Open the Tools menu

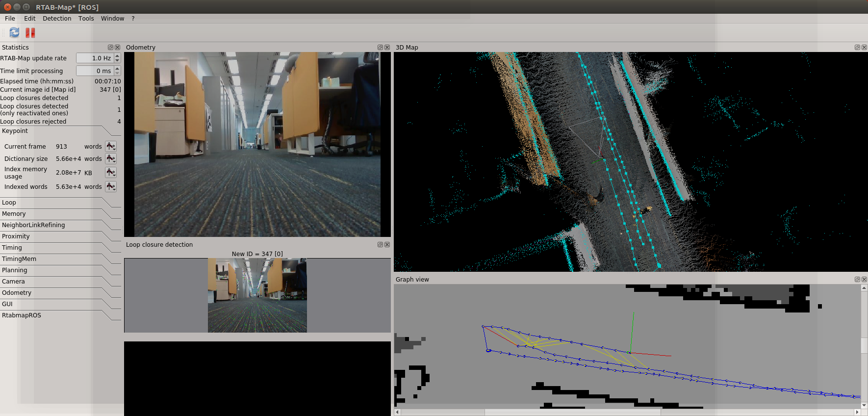tap(86, 19)
